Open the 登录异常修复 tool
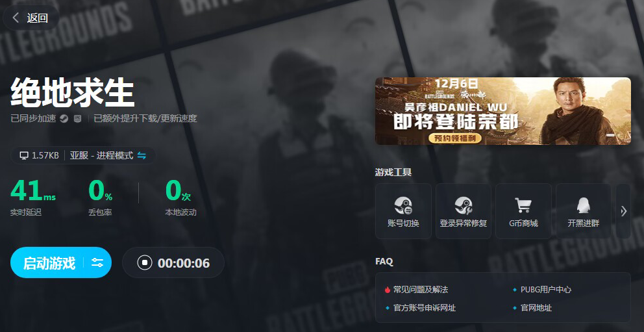The height and width of the screenshot is (332, 644). point(464,211)
